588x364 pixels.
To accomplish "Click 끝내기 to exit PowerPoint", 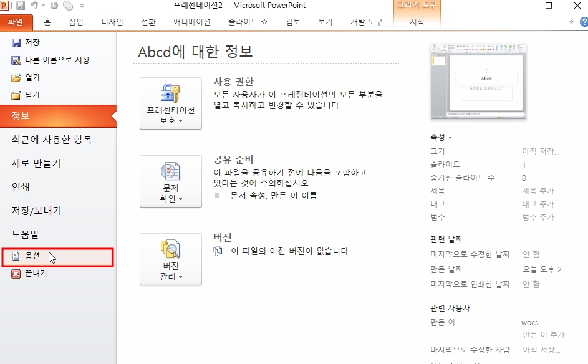I will 30,274.
